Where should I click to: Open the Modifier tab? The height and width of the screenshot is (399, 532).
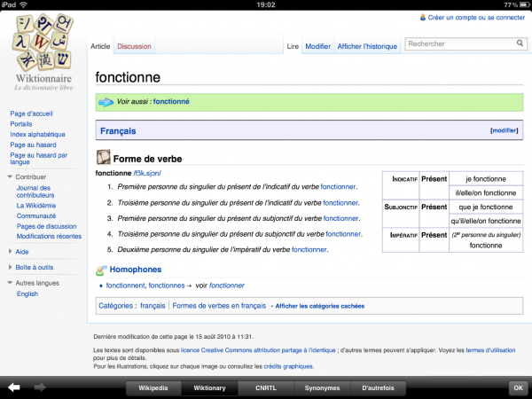click(x=317, y=46)
